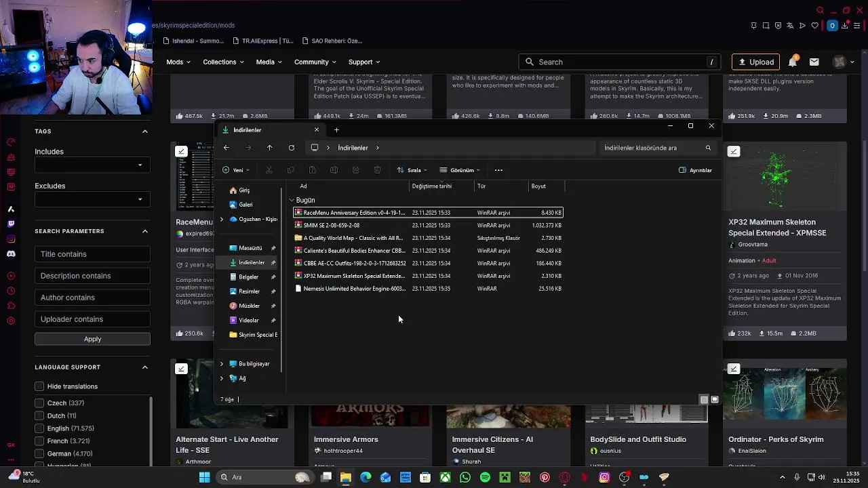Select A Quality World Map zipped folder
The height and width of the screenshot is (488, 868).
point(428,238)
